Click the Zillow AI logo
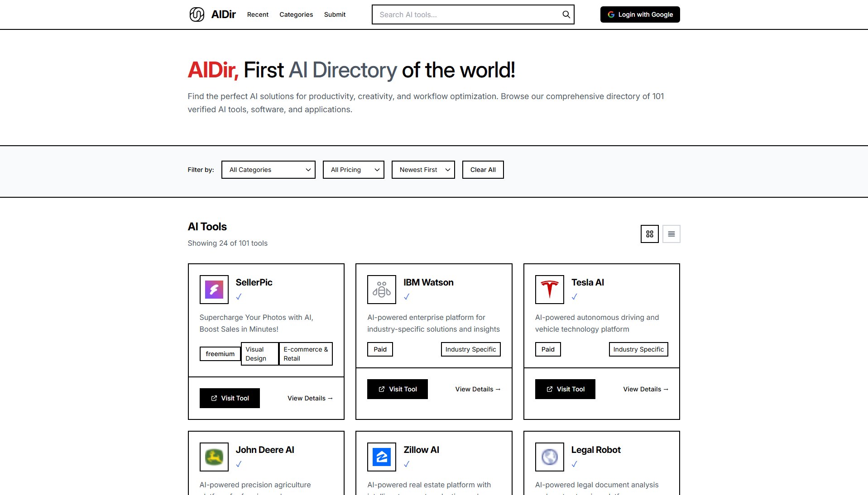Viewport: 868px width, 495px height. coord(381,457)
